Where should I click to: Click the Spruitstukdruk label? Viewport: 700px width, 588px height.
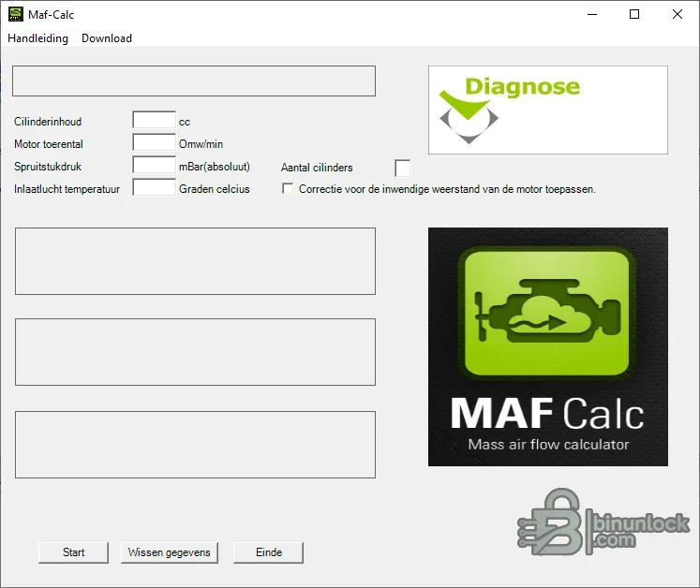48,167
